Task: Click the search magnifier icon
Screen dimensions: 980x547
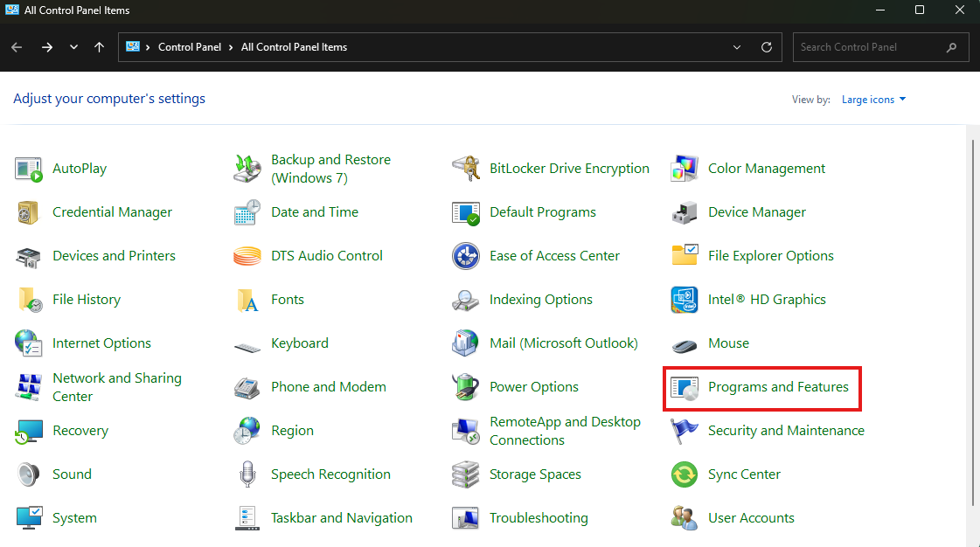Action: point(951,47)
